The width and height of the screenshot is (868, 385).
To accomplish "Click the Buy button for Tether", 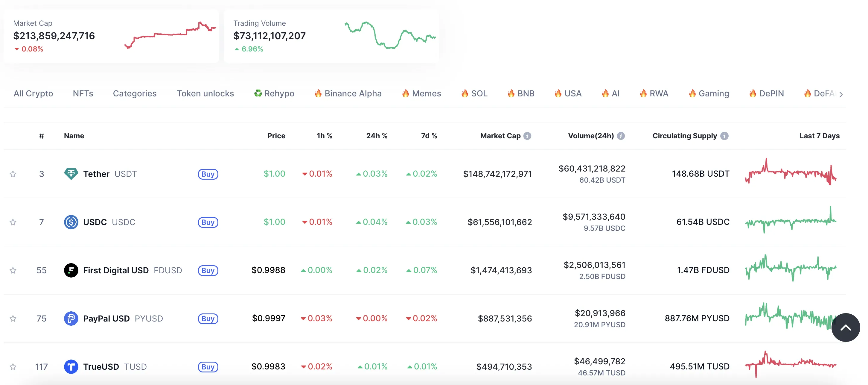I will click(x=208, y=174).
